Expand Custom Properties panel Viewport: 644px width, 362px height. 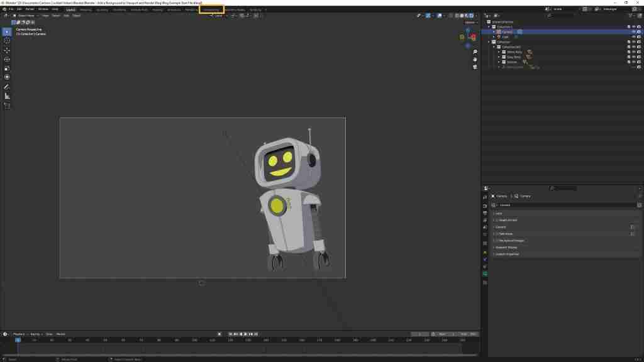565,254
